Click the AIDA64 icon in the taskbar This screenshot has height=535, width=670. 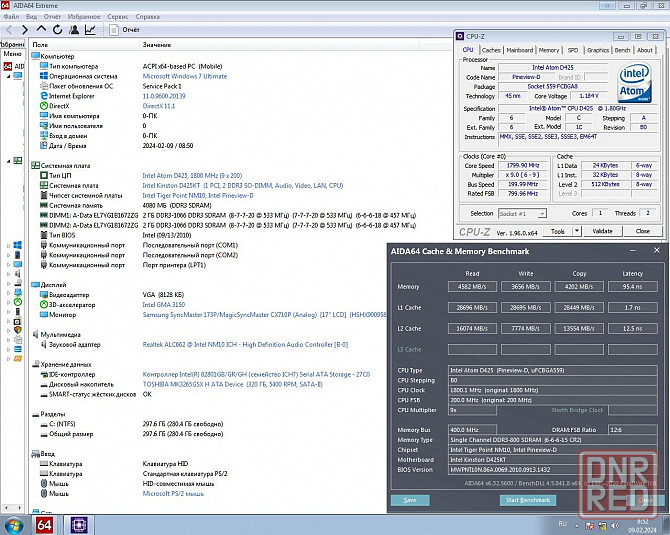[45, 524]
